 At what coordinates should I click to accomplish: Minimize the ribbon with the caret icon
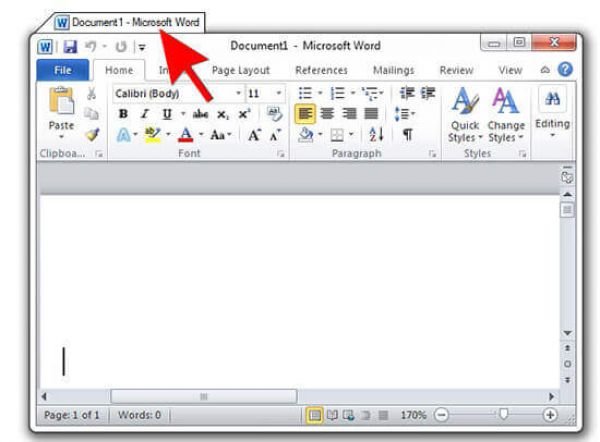545,70
